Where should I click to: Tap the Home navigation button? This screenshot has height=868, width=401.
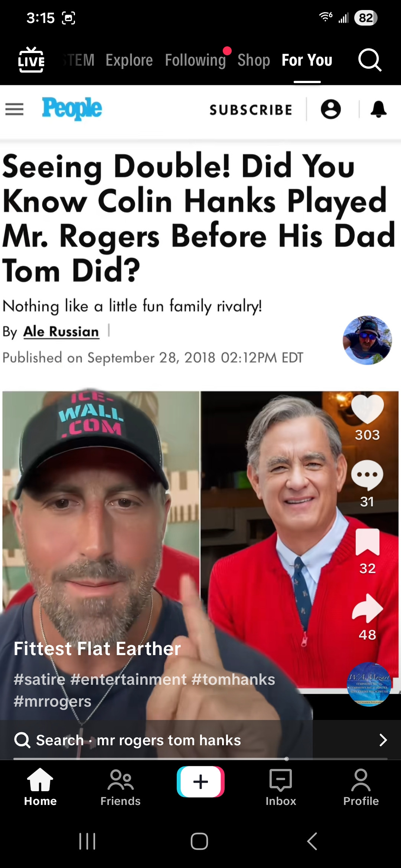click(x=40, y=787)
